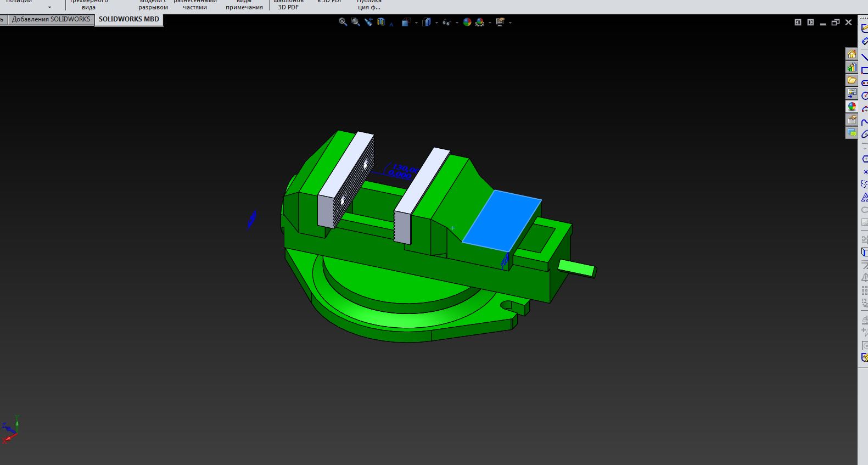Screen dimensions: 868x465
Task: Expand the Apply Scene dropdown arrow
Action: pos(490,23)
